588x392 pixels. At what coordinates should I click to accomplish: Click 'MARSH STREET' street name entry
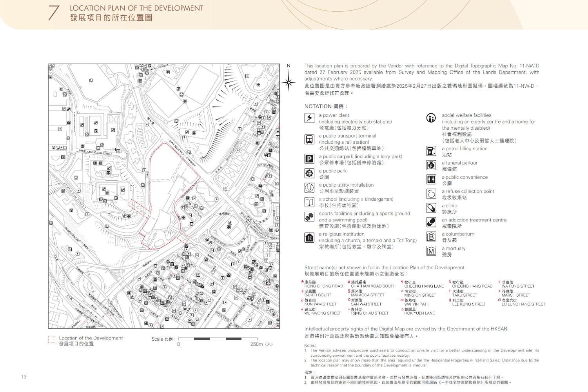tap(516, 295)
